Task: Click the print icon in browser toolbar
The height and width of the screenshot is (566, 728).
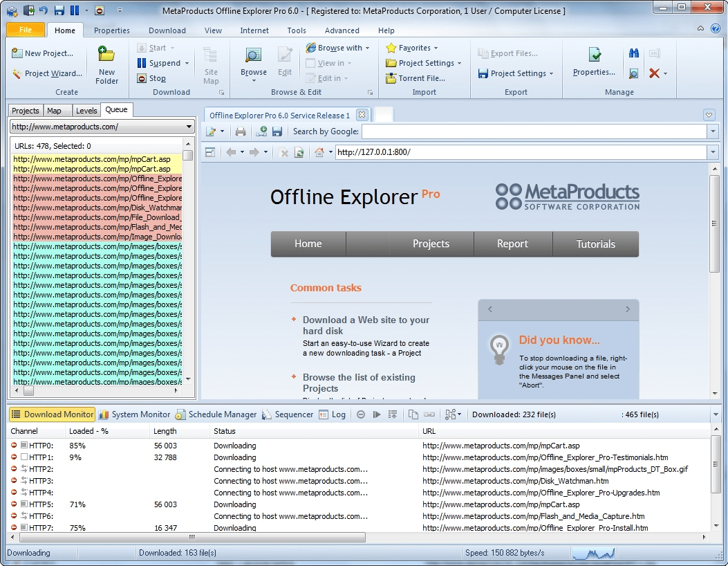Action: point(241,131)
